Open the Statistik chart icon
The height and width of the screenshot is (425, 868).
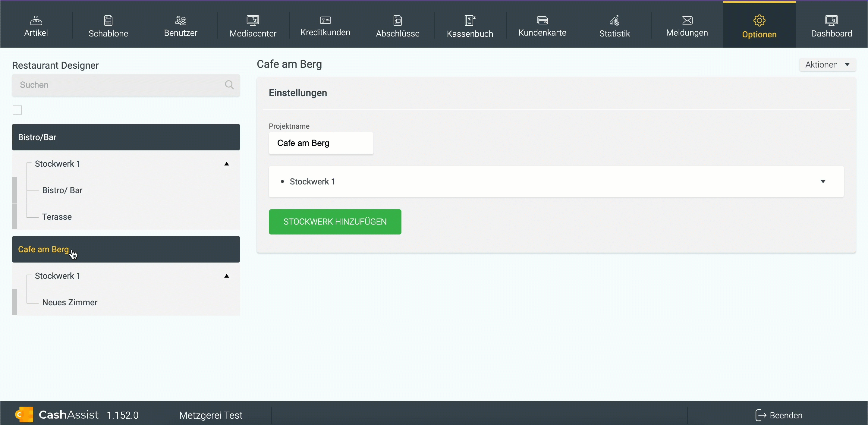click(614, 20)
